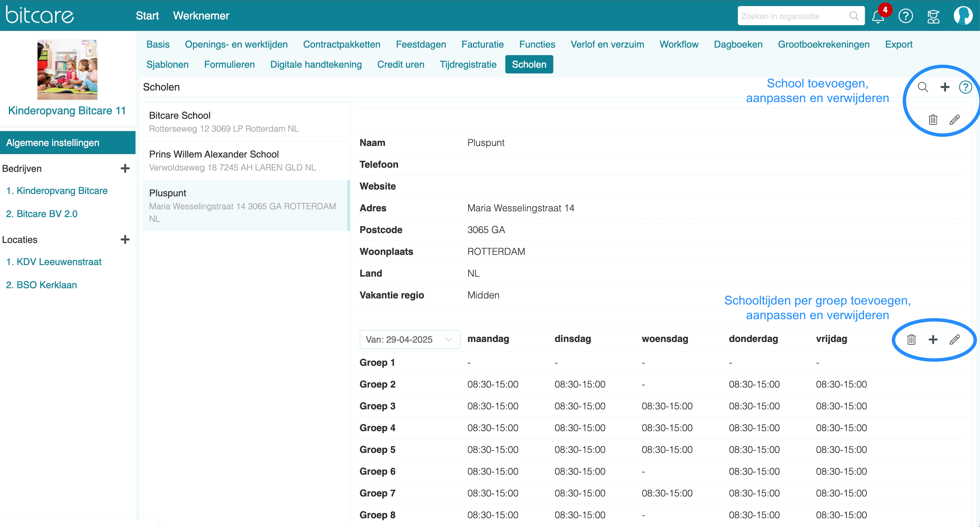
Task: Open the Werknemer menu item
Action: pyautogui.click(x=201, y=16)
